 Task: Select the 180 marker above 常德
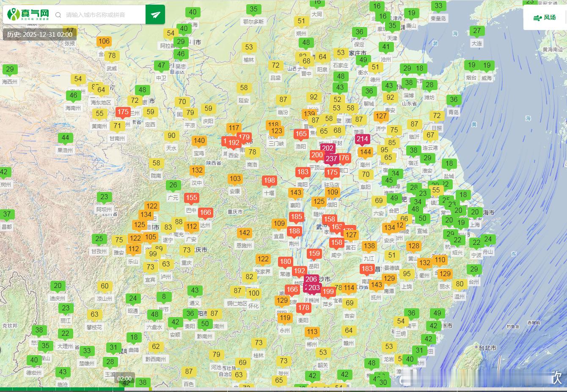point(285,263)
